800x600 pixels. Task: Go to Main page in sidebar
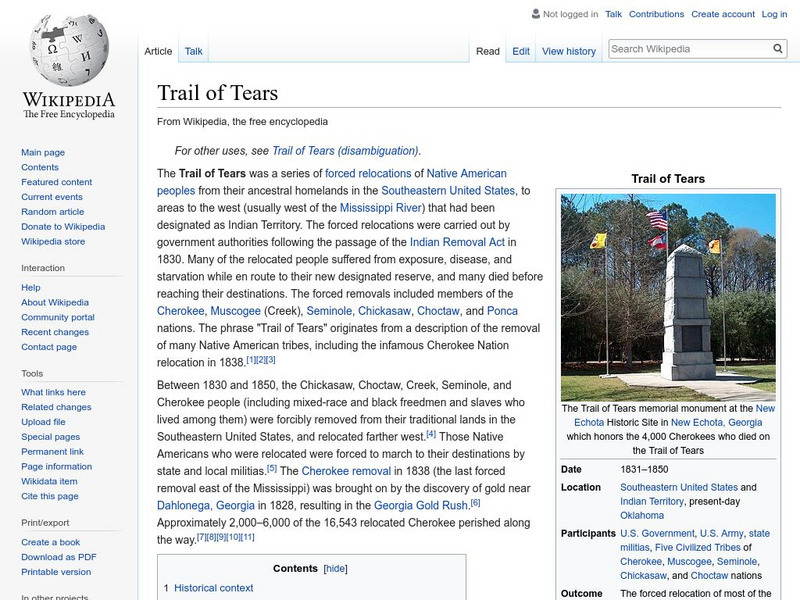point(43,152)
